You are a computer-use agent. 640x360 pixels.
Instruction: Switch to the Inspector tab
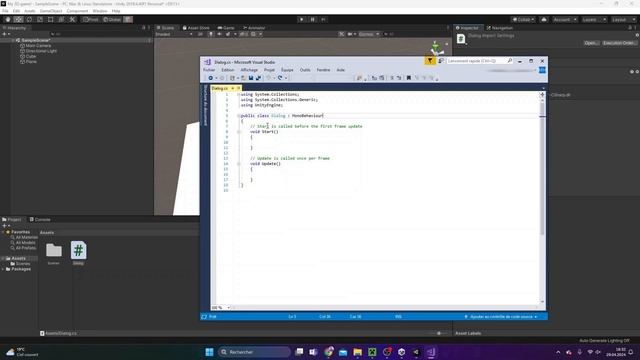(467, 28)
